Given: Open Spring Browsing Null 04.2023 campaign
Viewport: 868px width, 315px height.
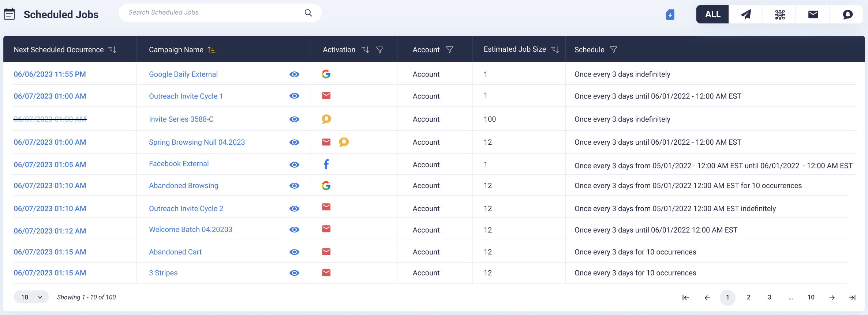Looking at the screenshot, I should pyautogui.click(x=197, y=142).
